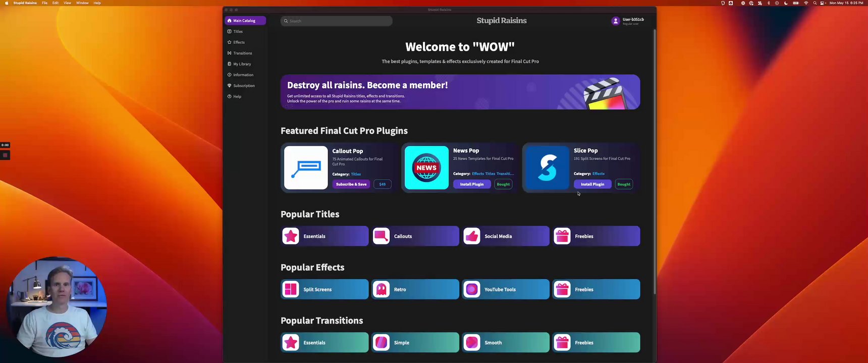Click the Wi-Fi status icon

(x=806, y=3)
